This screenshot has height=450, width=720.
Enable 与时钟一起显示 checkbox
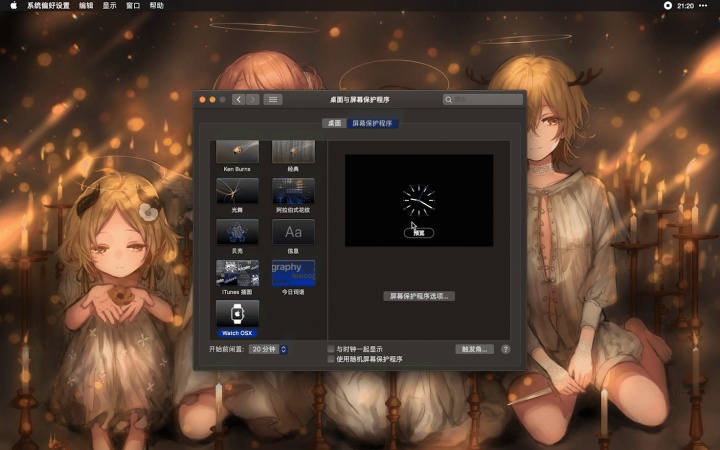pos(331,349)
